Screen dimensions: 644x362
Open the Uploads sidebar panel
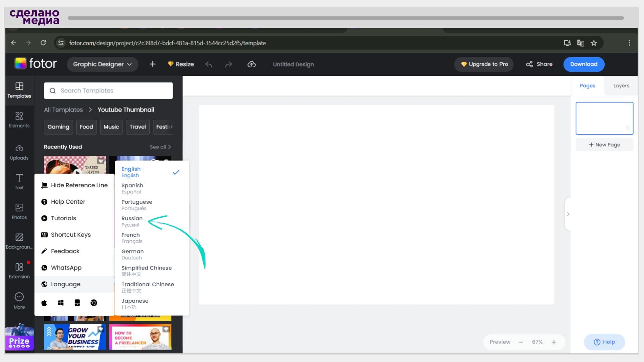(19, 153)
